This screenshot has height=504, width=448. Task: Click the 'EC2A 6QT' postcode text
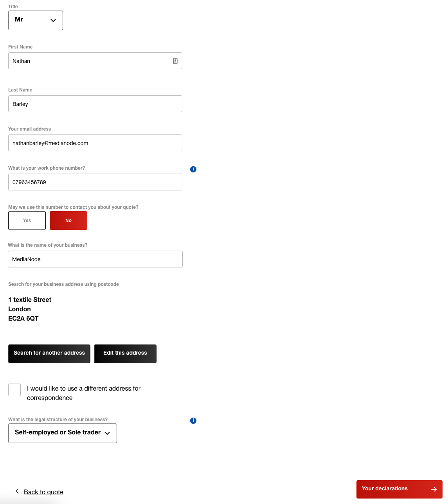click(23, 318)
